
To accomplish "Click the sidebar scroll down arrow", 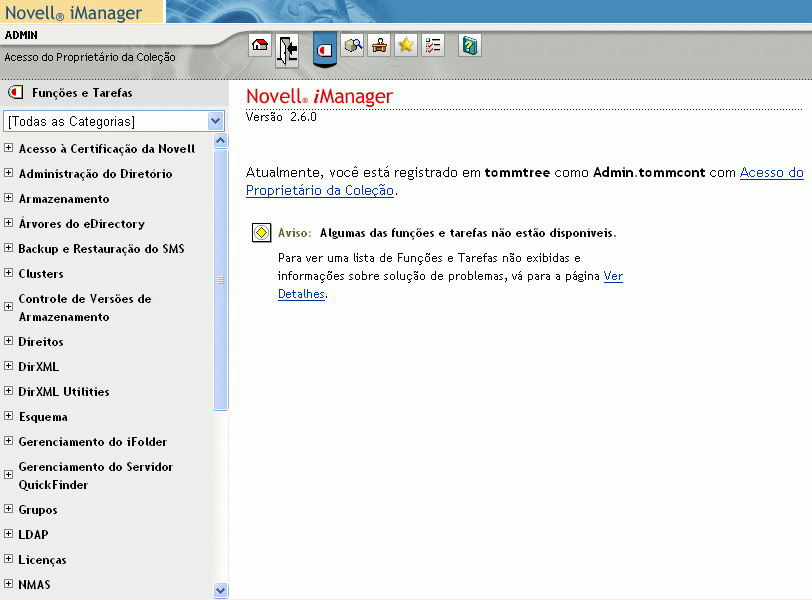I will [x=221, y=590].
